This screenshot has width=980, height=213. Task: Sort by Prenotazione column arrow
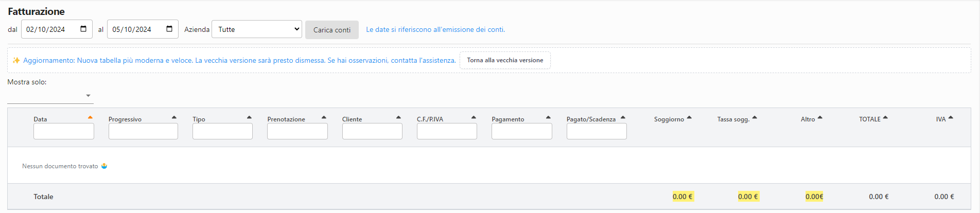324,118
